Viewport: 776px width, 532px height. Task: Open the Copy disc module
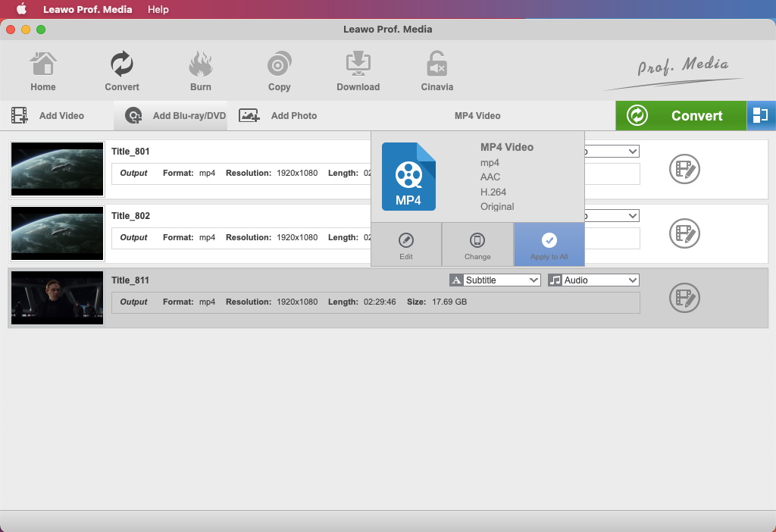pyautogui.click(x=279, y=72)
